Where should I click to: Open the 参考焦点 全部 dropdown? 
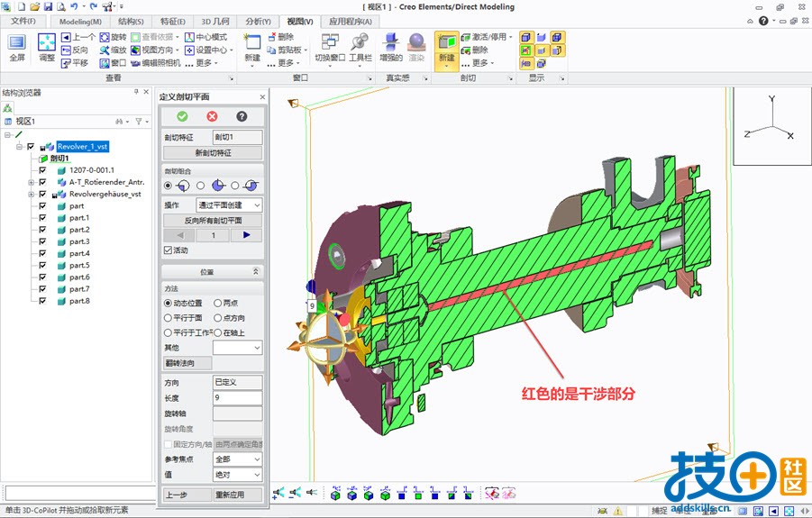[x=238, y=459]
